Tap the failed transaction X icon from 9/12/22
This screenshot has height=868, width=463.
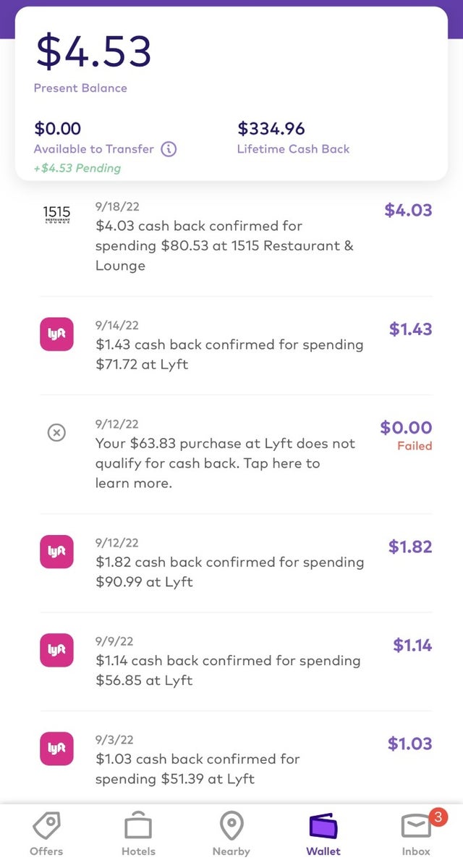pos(56,432)
